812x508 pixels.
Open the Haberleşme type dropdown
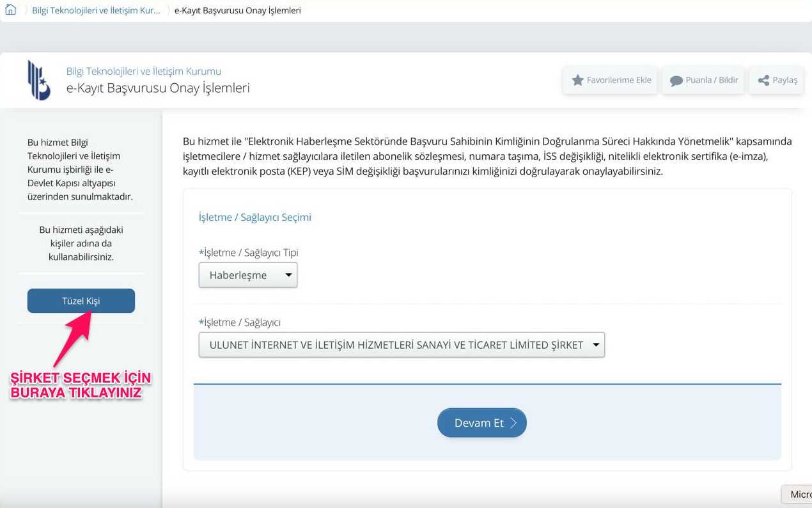tap(248, 275)
